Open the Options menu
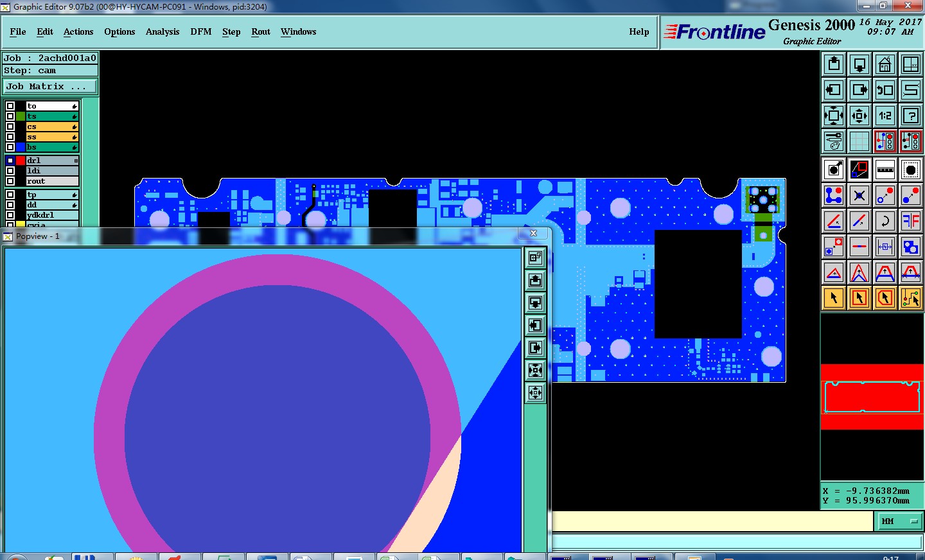The height and width of the screenshot is (560, 925). tap(119, 31)
